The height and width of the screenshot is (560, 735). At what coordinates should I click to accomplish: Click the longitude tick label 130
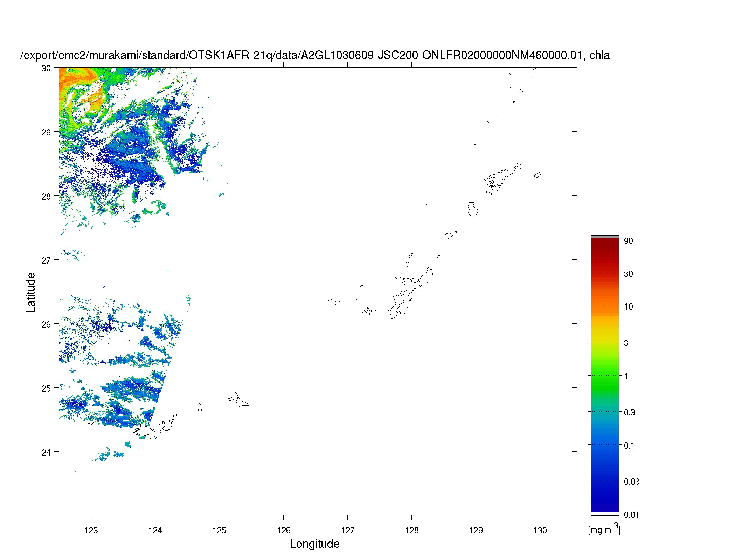(540, 531)
